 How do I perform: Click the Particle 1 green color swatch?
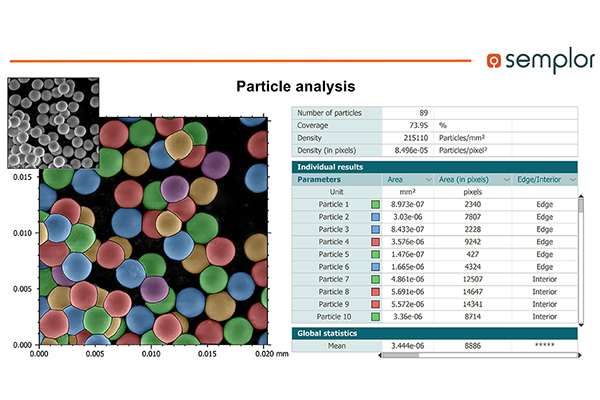(376, 205)
